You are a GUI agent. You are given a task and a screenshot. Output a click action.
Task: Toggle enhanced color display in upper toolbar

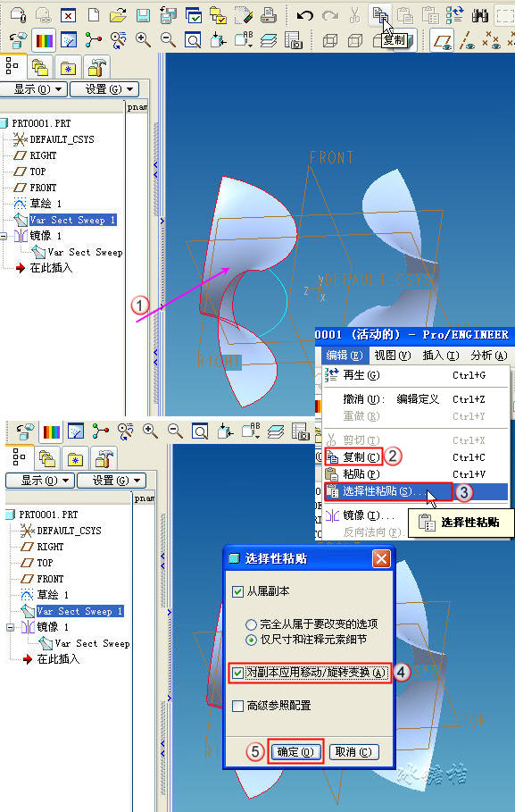(x=44, y=40)
